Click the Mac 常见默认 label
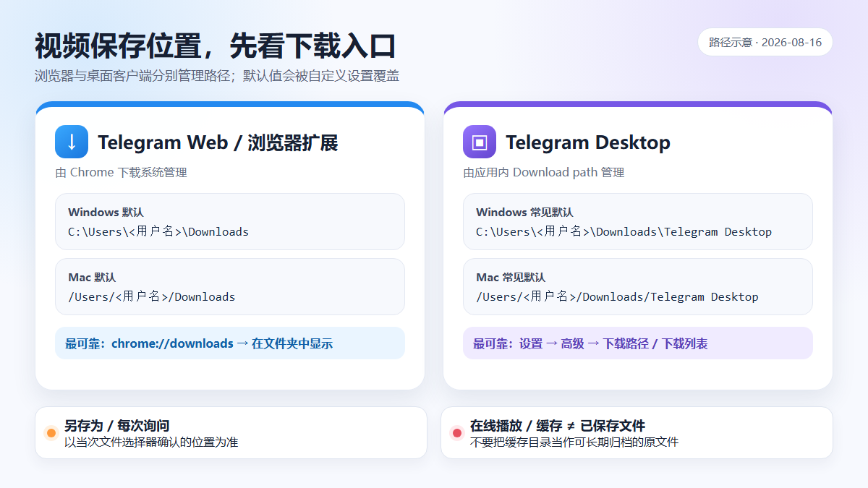 point(511,278)
